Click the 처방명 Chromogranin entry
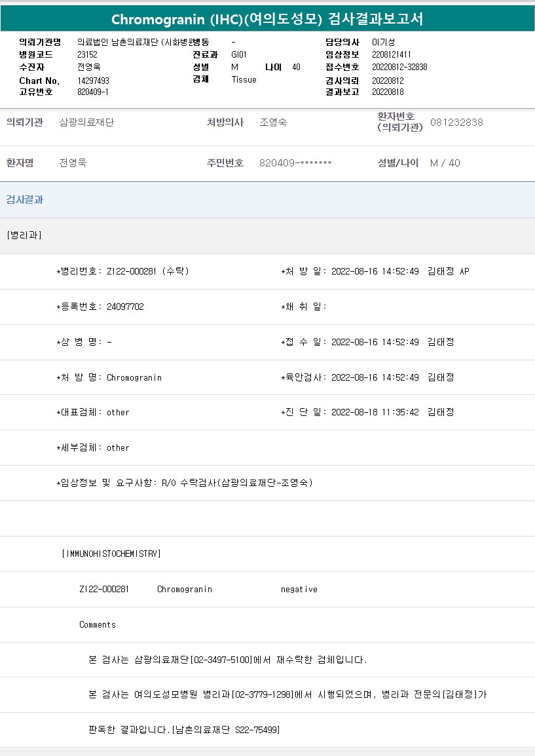535x756 pixels. click(x=134, y=377)
